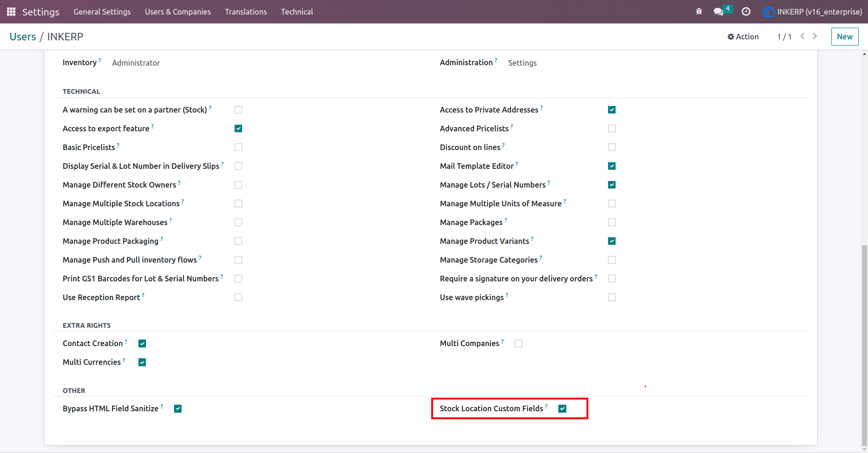868x453 pixels.
Task: Enable Manage Multiple Warehouses checkbox
Action: point(238,222)
